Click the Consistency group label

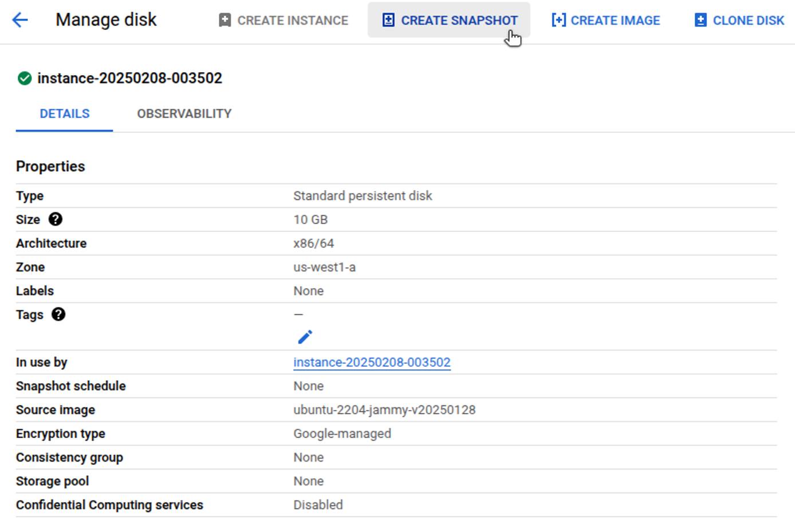pos(70,458)
